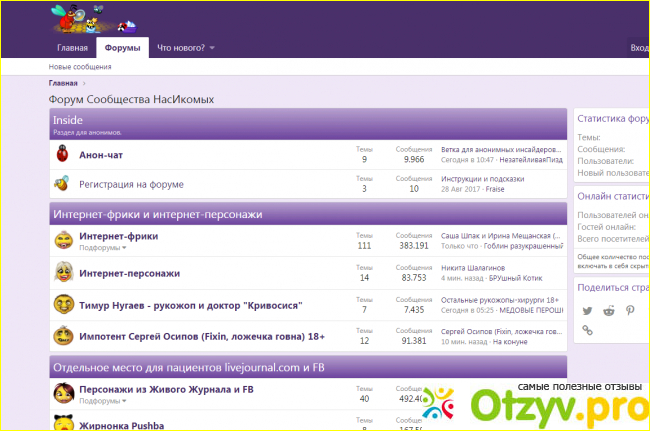Screen dimensions: 650x431
Task: Click the Pinterest share icon
Action: 631,311
